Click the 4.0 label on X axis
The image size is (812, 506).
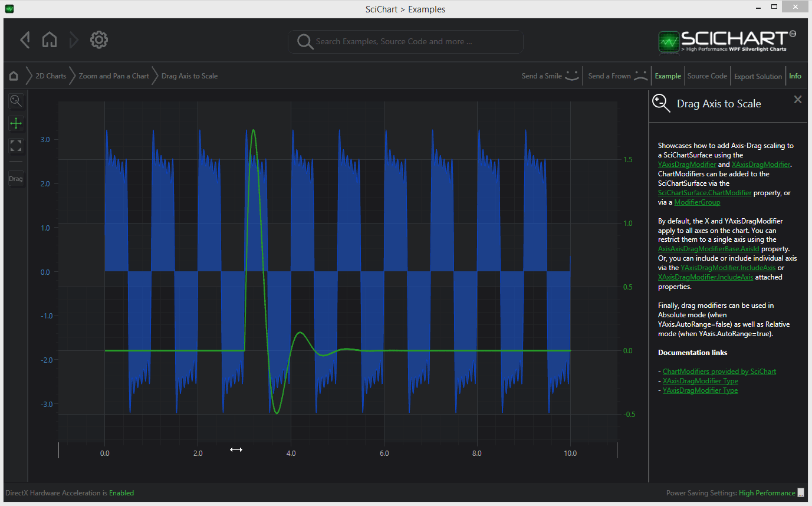[x=291, y=454]
